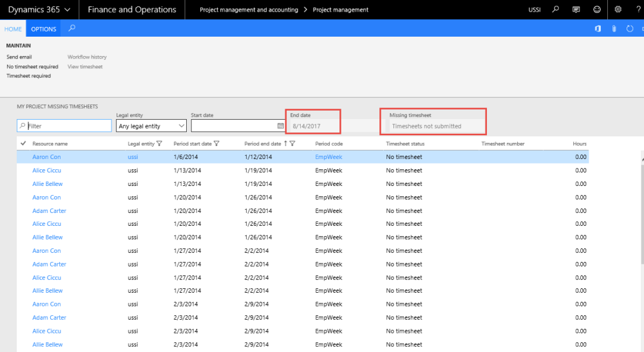Select the HOME tab
This screenshot has width=644, height=352.
tap(13, 29)
